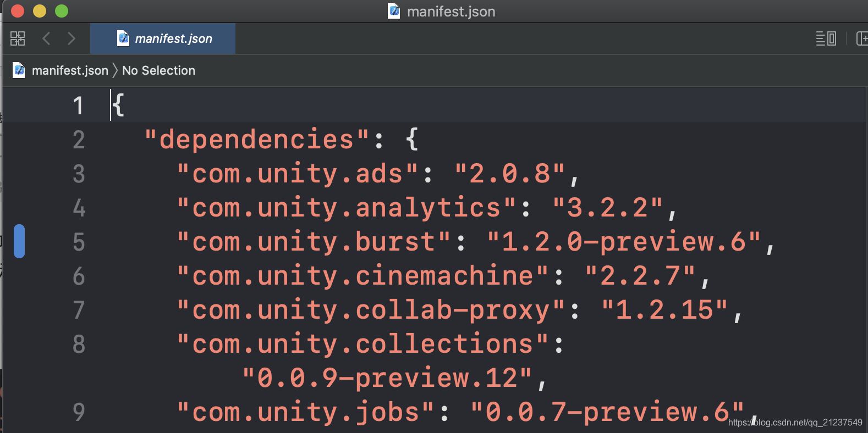This screenshot has height=433, width=868.
Task: Click the "2.2.7" version value
Action: pyautogui.click(x=640, y=276)
